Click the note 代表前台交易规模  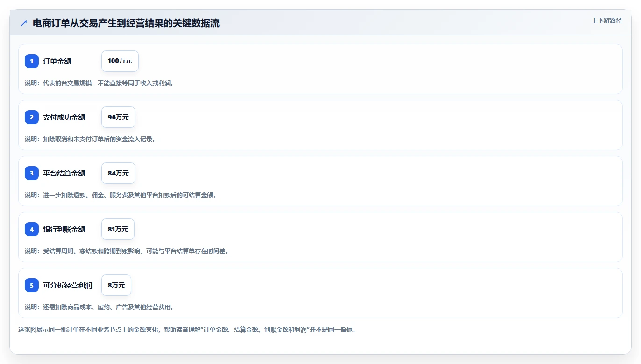click(99, 83)
